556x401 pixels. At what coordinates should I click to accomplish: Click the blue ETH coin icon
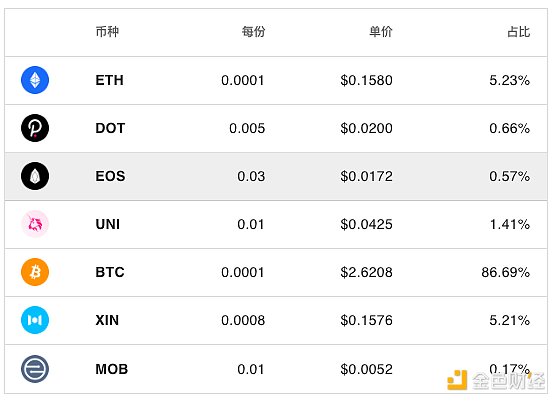(x=35, y=80)
